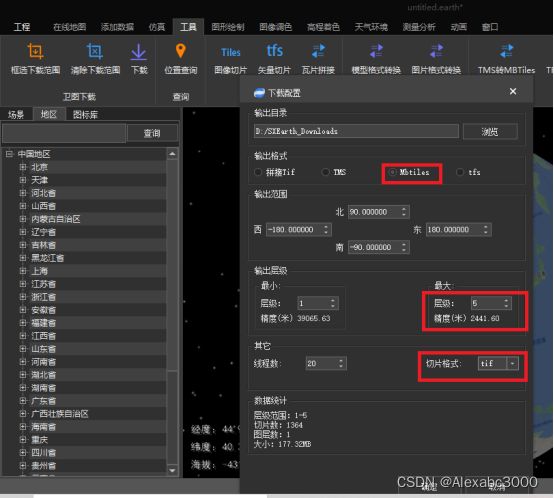Expand the 河北省 tree node
554x498 pixels.
pos(23,193)
